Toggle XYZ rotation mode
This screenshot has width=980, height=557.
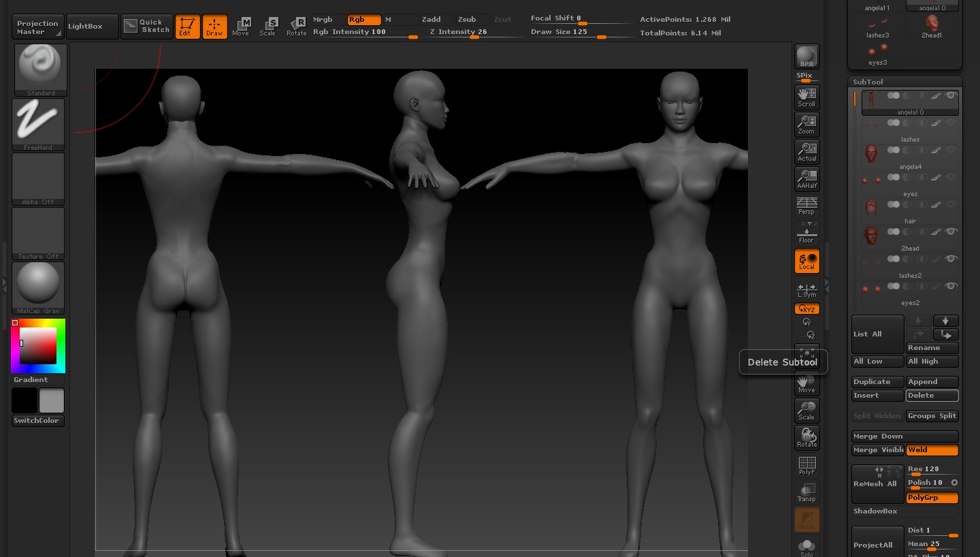pyautogui.click(x=806, y=309)
